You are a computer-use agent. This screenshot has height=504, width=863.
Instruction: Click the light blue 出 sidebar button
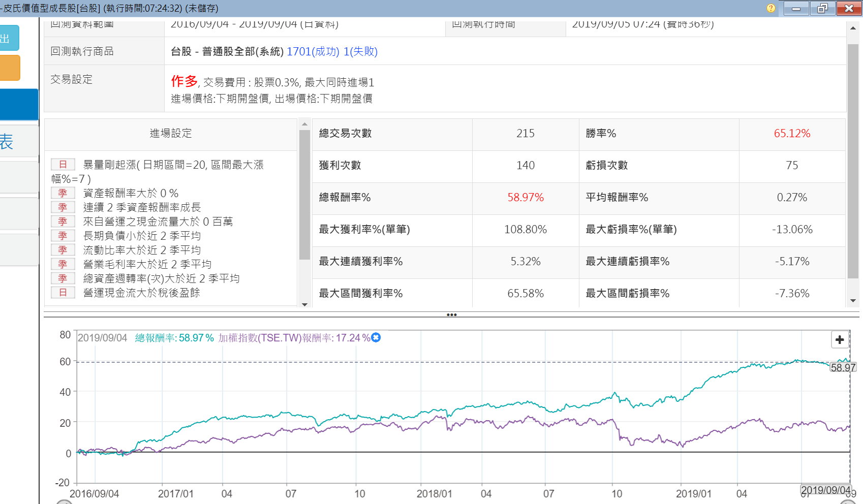point(9,38)
